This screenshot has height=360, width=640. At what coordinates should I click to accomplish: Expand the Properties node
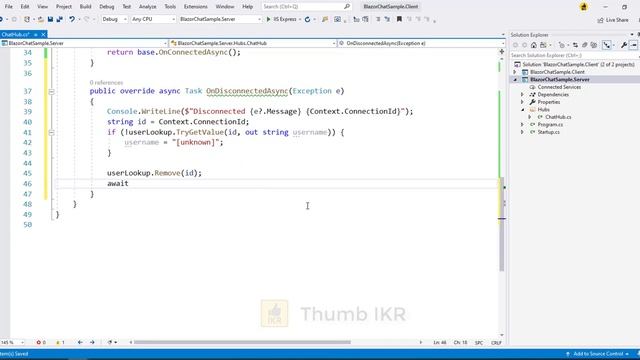[x=522, y=102]
